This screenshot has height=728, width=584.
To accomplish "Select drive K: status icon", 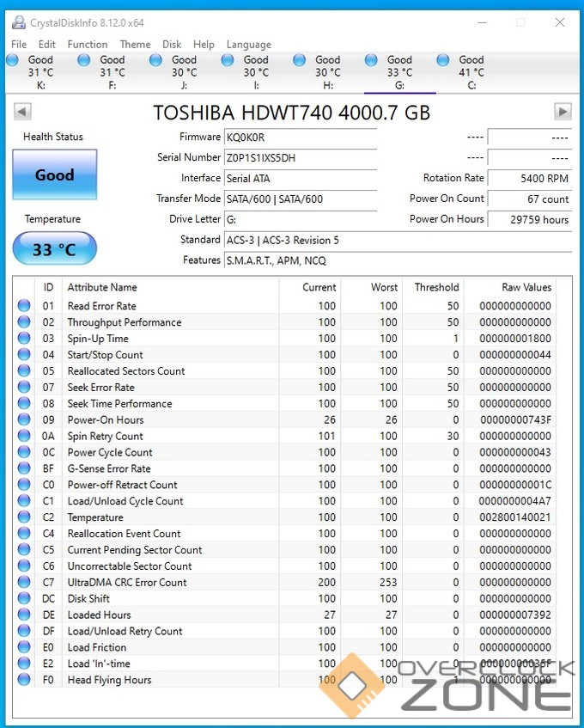I will pos(13,60).
